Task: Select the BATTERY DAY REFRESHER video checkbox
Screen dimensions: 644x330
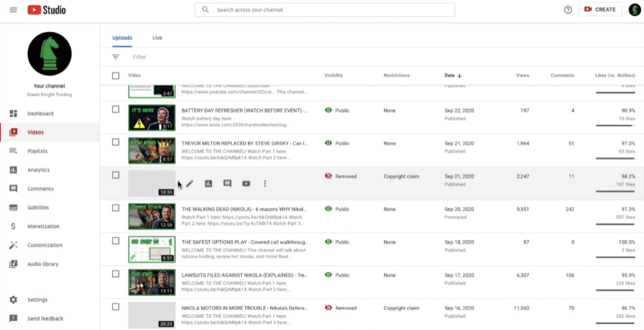Action: coord(116,109)
